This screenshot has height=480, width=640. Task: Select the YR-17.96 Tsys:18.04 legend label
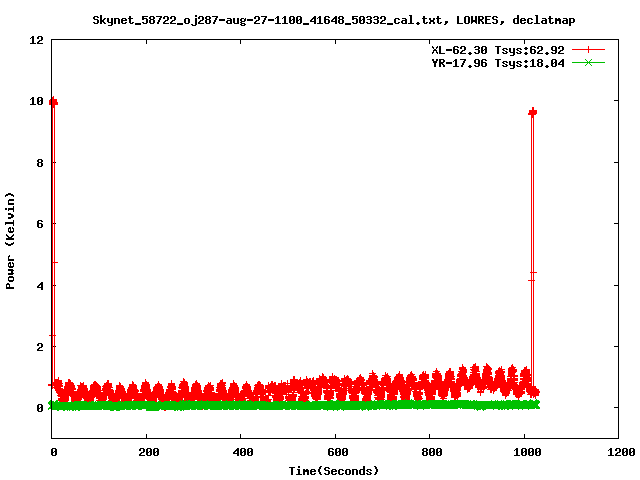point(498,63)
